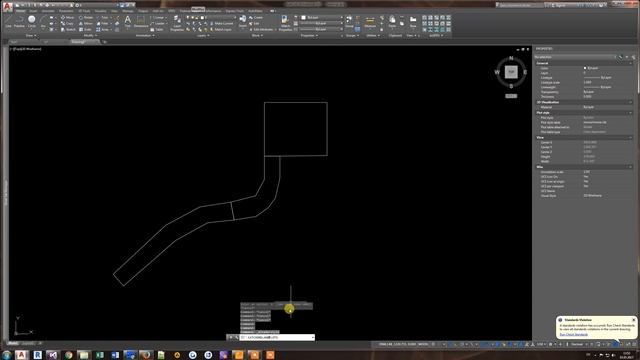Select the Line drawing tool

[x=8, y=21]
